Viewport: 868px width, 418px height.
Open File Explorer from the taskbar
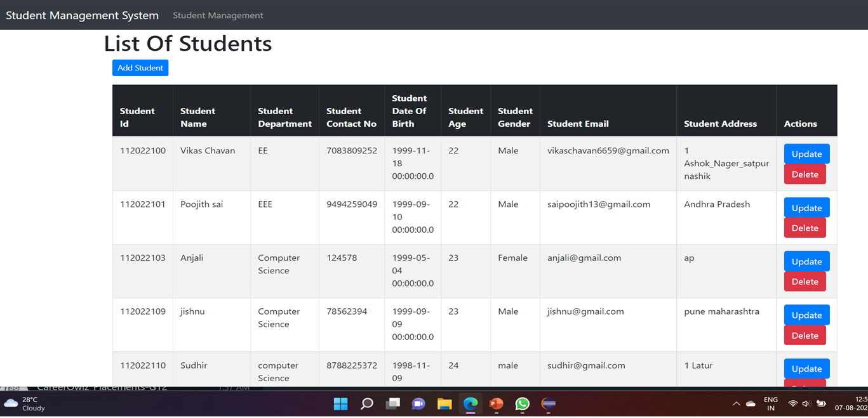[x=444, y=404]
